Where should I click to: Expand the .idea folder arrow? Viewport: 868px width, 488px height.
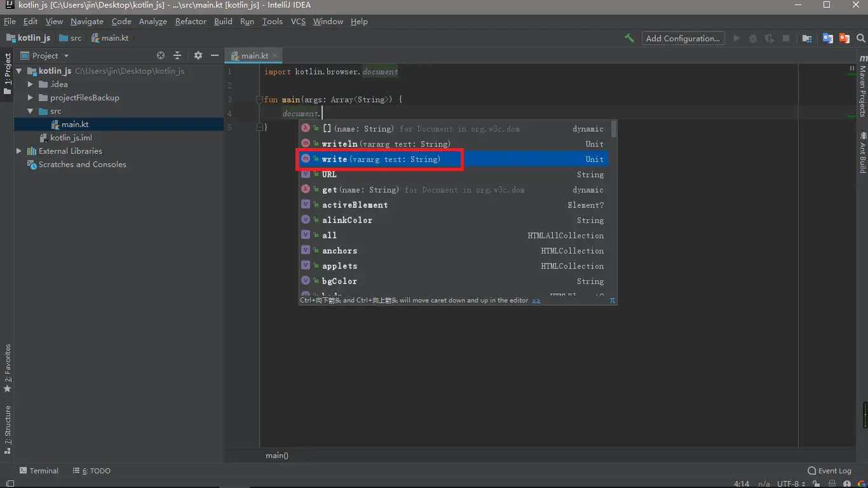coord(30,85)
